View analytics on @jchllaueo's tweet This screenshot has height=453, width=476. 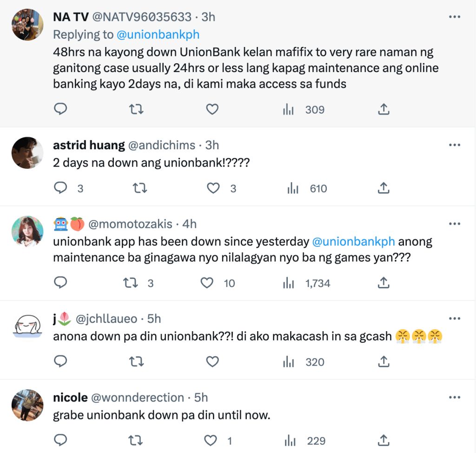289,362
